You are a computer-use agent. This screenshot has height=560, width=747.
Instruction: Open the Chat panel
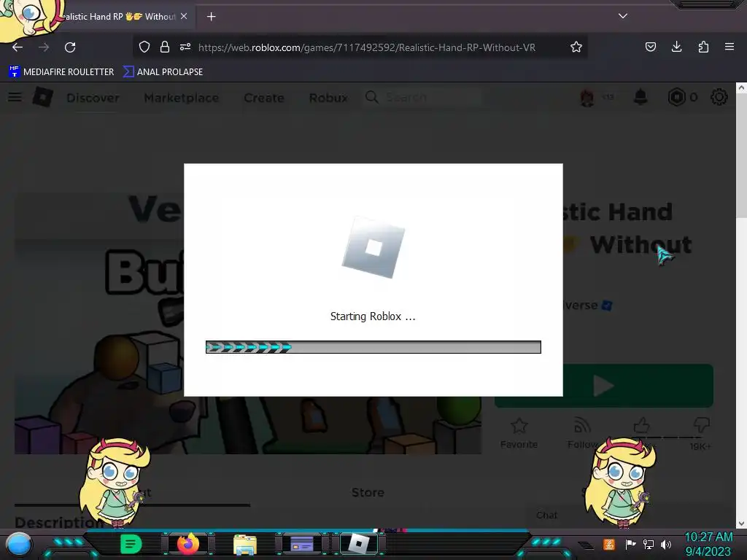point(546,516)
